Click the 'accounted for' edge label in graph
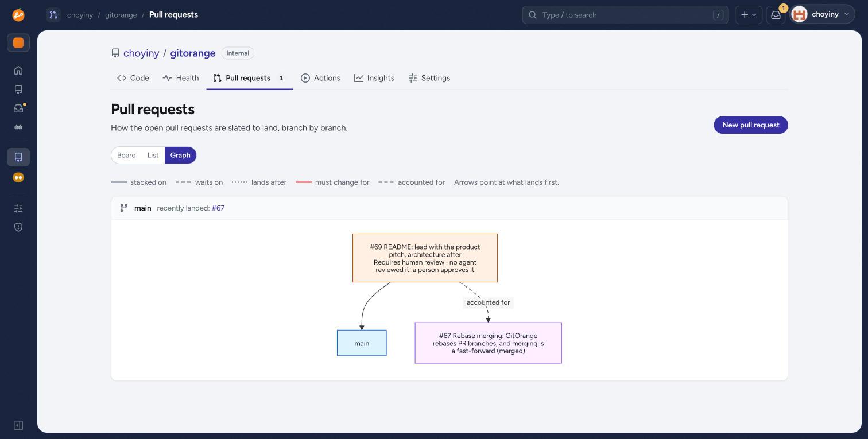This screenshot has height=439, width=868. (488, 302)
